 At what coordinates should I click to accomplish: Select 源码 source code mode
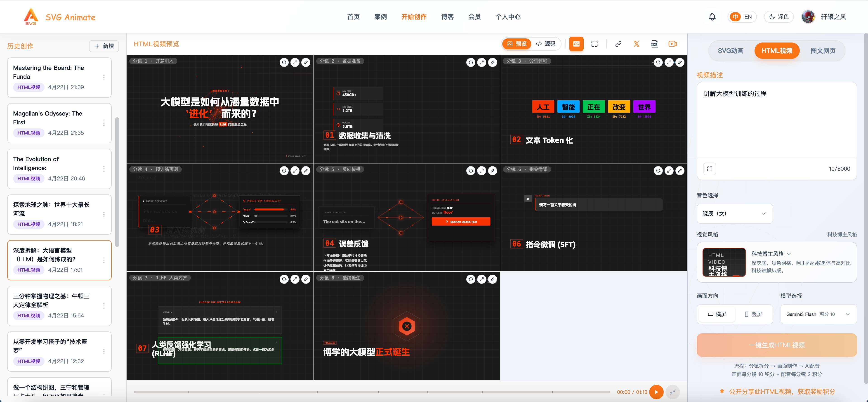[x=545, y=44]
